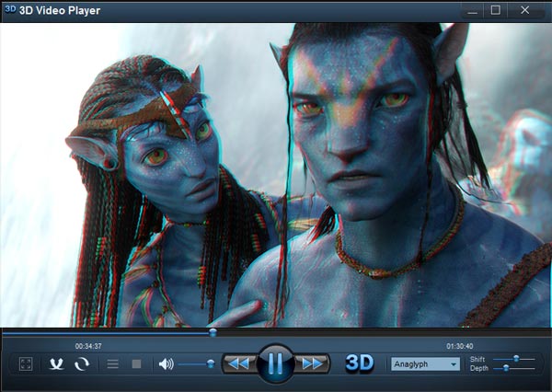Click on the video display area
552x392 pixels.
click(x=276, y=175)
